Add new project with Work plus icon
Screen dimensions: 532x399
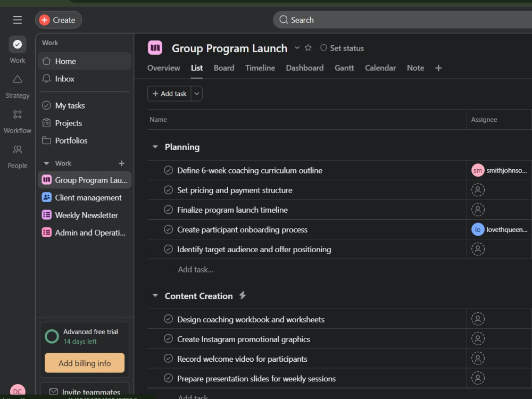[121, 163]
